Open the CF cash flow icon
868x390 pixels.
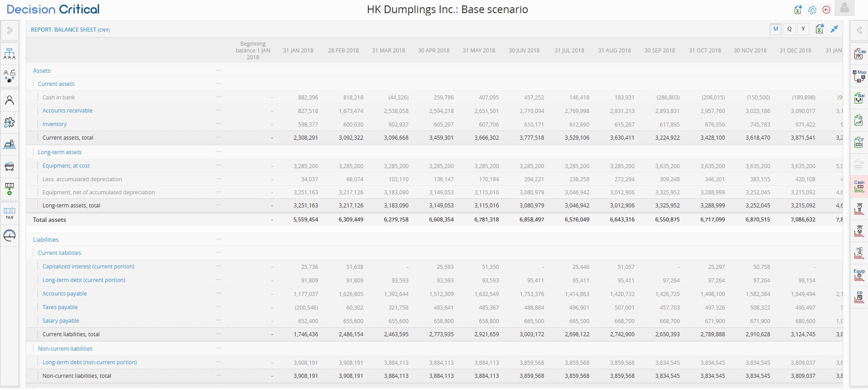[859, 142]
